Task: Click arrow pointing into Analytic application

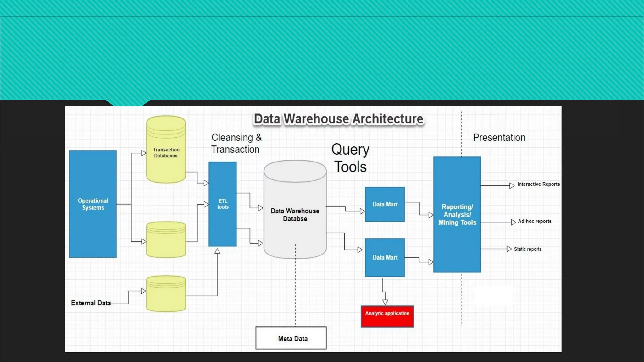Action: tap(385, 302)
